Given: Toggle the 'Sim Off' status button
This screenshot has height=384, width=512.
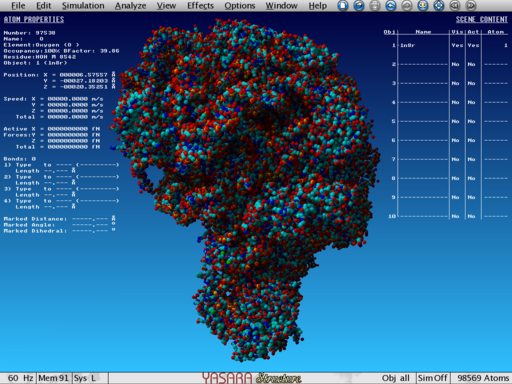Looking at the screenshot, I should tap(432, 378).
